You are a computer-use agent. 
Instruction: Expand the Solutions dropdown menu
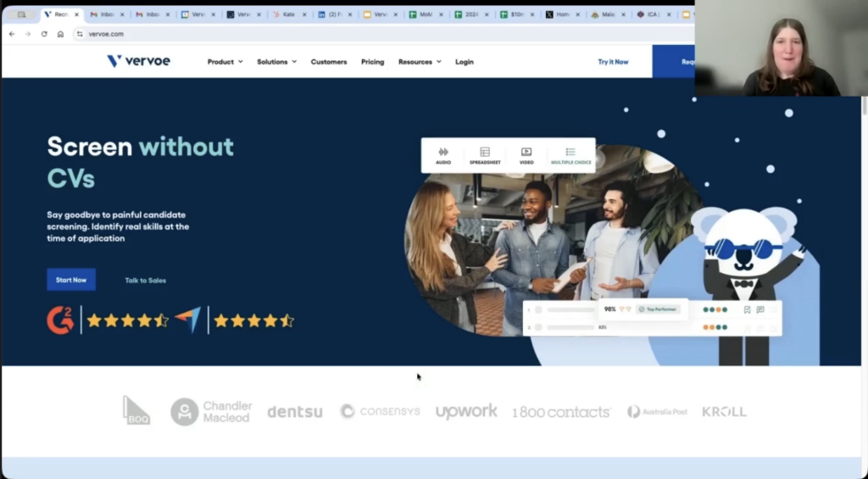pyautogui.click(x=276, y=62)
